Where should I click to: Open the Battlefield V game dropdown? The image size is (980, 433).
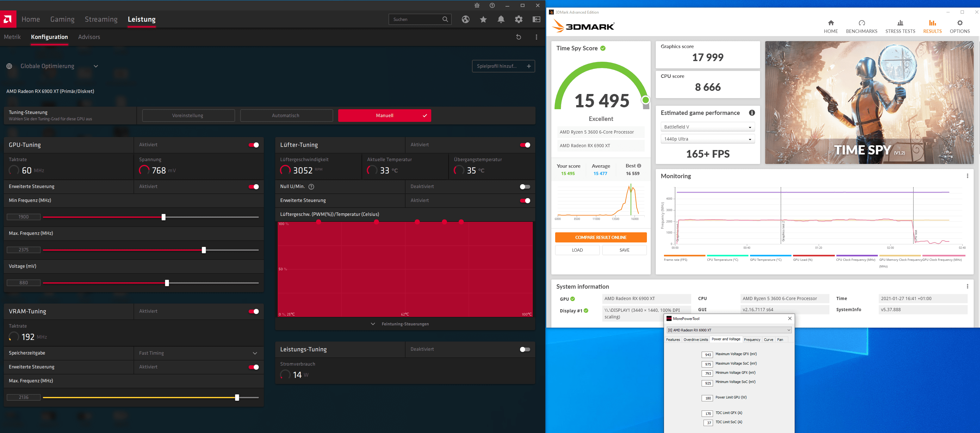(x=708, y=127)
